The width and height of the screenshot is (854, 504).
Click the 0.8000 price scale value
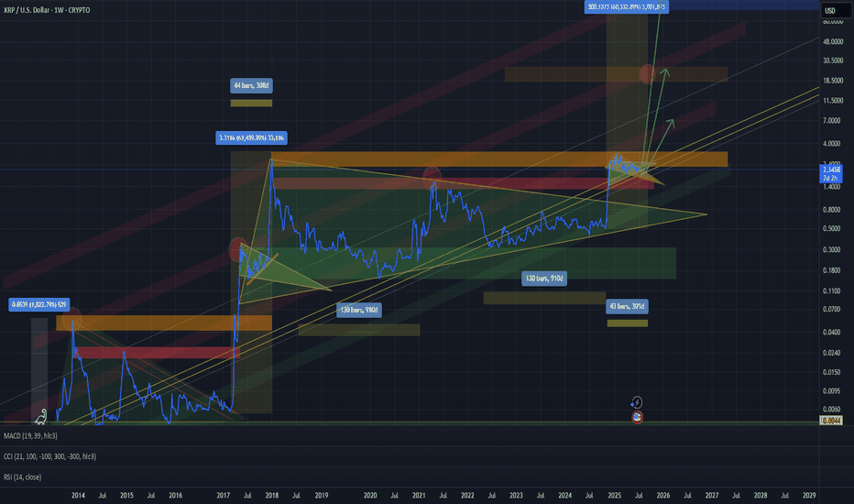click(832, 210)
